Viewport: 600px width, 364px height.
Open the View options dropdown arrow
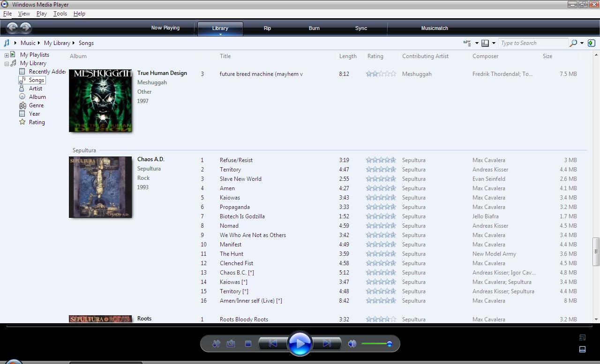coord(477,43)
